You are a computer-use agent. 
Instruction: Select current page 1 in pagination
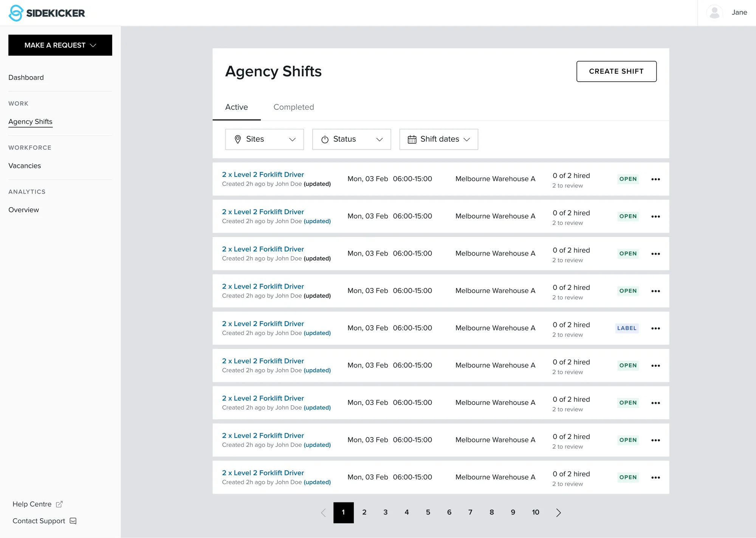(344, 513)
